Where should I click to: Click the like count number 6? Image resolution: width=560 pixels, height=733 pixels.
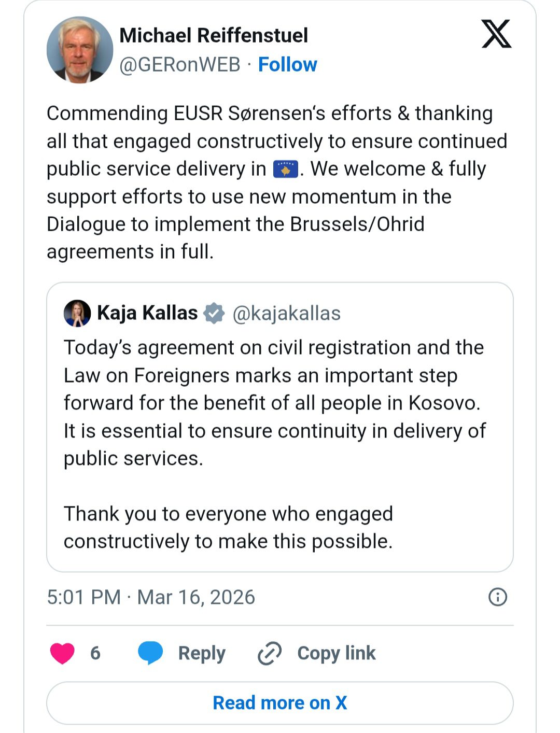pos(95,653)
